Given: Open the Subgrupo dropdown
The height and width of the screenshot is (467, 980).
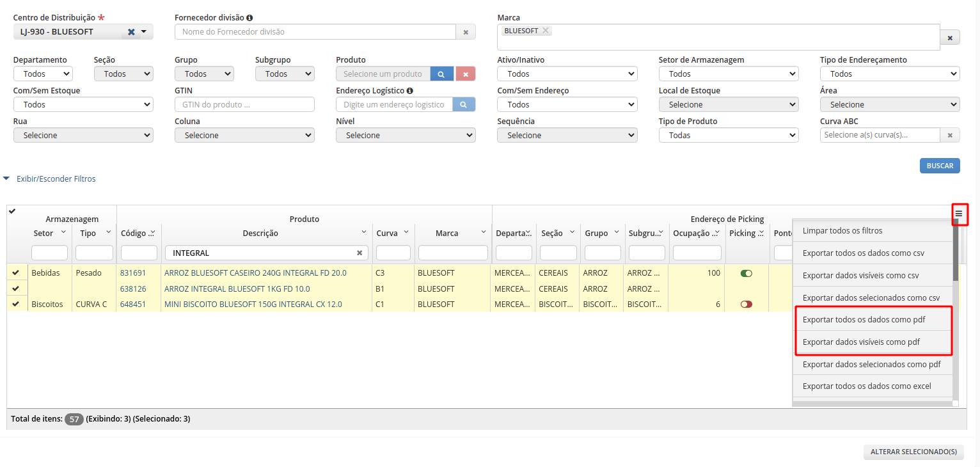Looking at the screenshot, I should [x=285, y=74].
